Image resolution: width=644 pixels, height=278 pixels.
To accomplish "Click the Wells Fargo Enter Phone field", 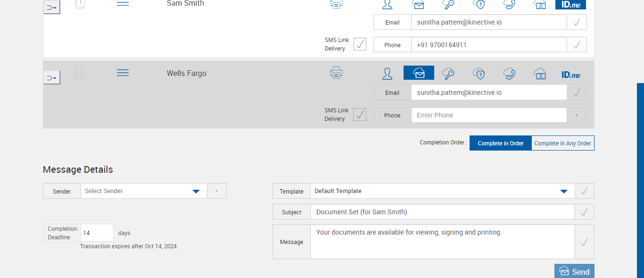I will (488, 115).
